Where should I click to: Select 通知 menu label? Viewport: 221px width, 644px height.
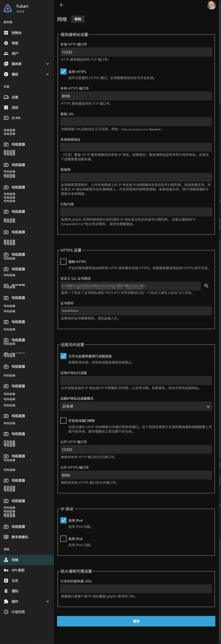click(x=15, y=591)
